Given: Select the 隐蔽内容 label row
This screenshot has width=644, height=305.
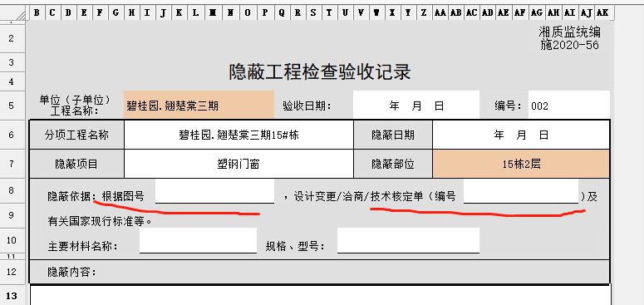Looking at the screenshot, I should [x=320, y=272].
